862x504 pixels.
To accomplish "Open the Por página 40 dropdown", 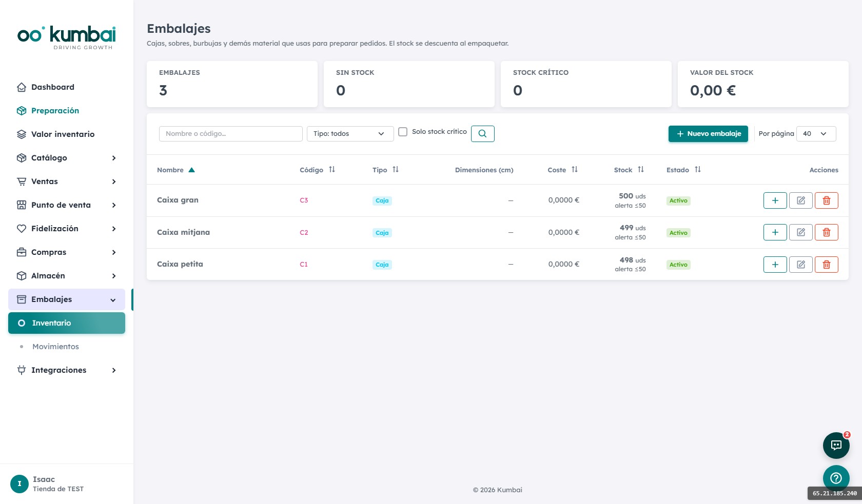I will tap(816, 134).
